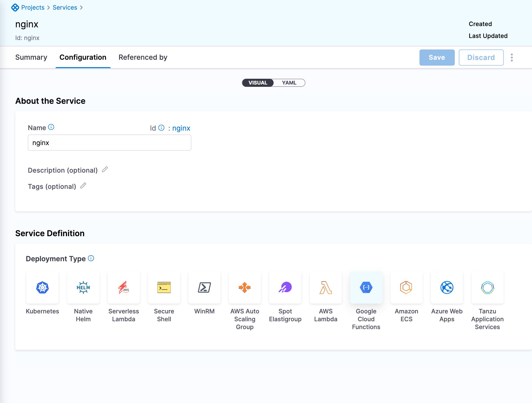Pick Spot Elastigroup deployment type
Screen dimensions: 532x403
point(285,288)
